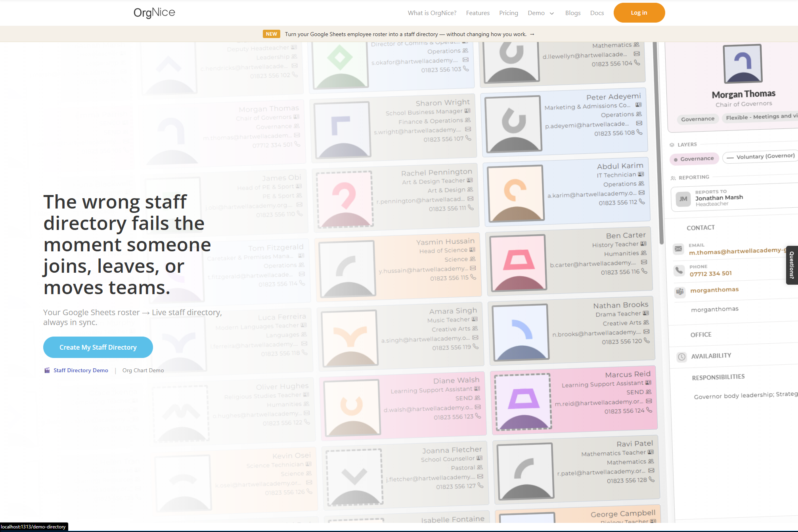The image size is (798, 532).
Task: Click Marcus Reid's job title card icon
Action: pos(648,383)
